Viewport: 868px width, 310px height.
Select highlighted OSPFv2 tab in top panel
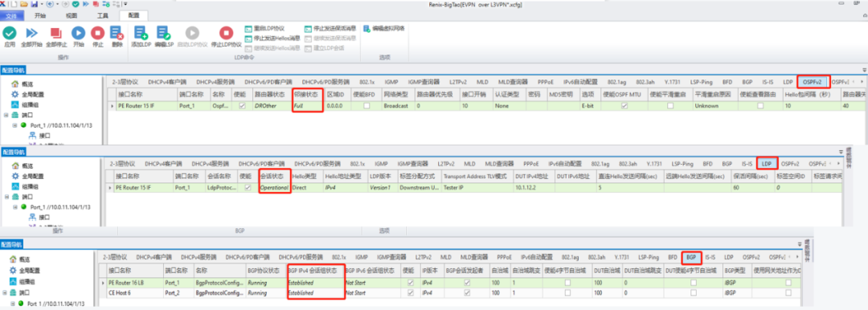(x=813, y=82)
